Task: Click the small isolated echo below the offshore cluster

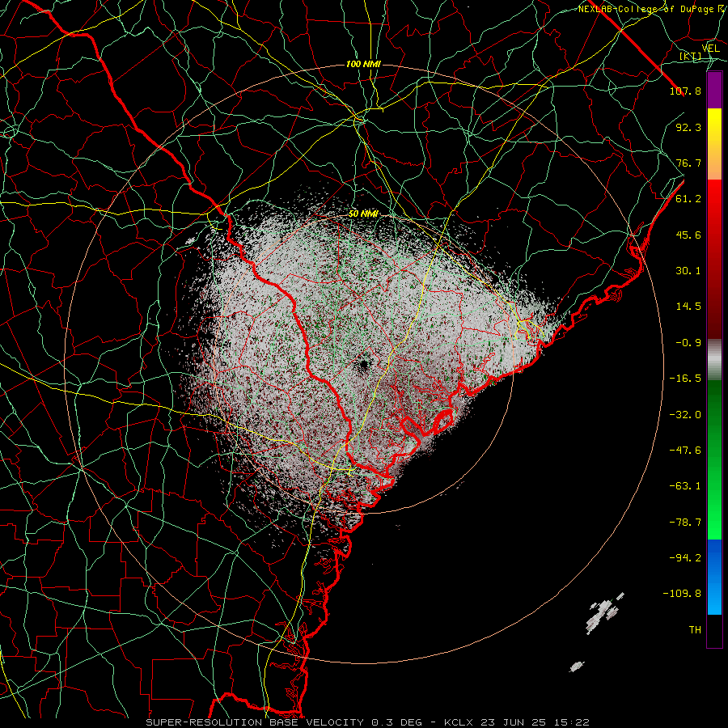Action: pos(577,667)
